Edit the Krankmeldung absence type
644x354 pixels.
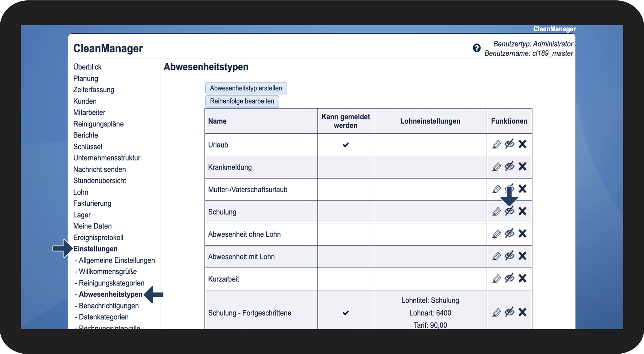tap(496, 167)
